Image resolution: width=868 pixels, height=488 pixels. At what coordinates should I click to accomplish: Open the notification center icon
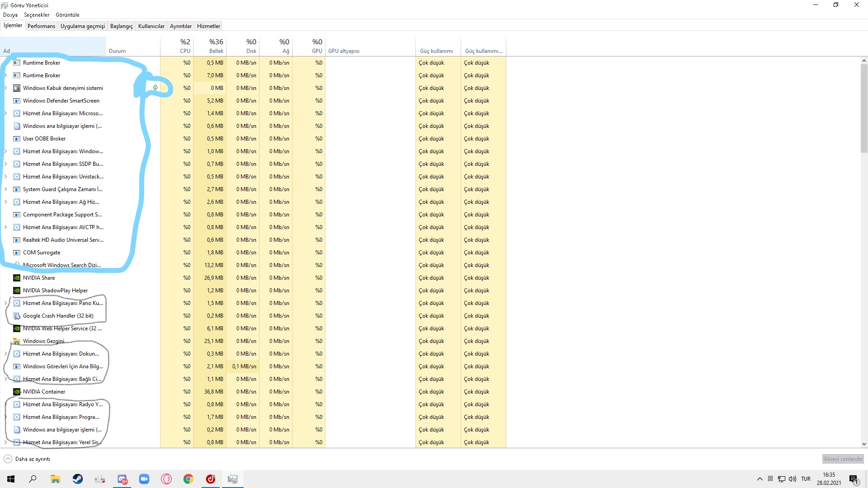(854, 479)
